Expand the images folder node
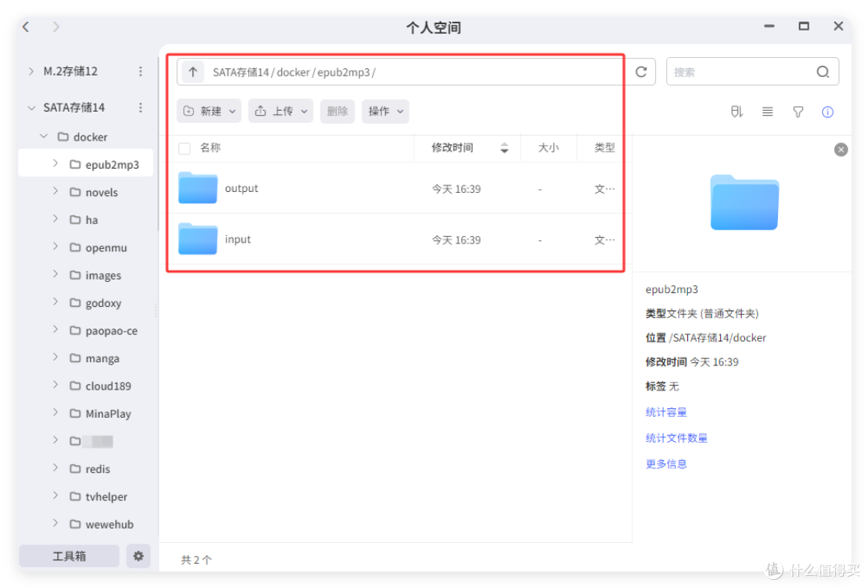The width and height of the screenshot is (868, 588). coord(55,275)
